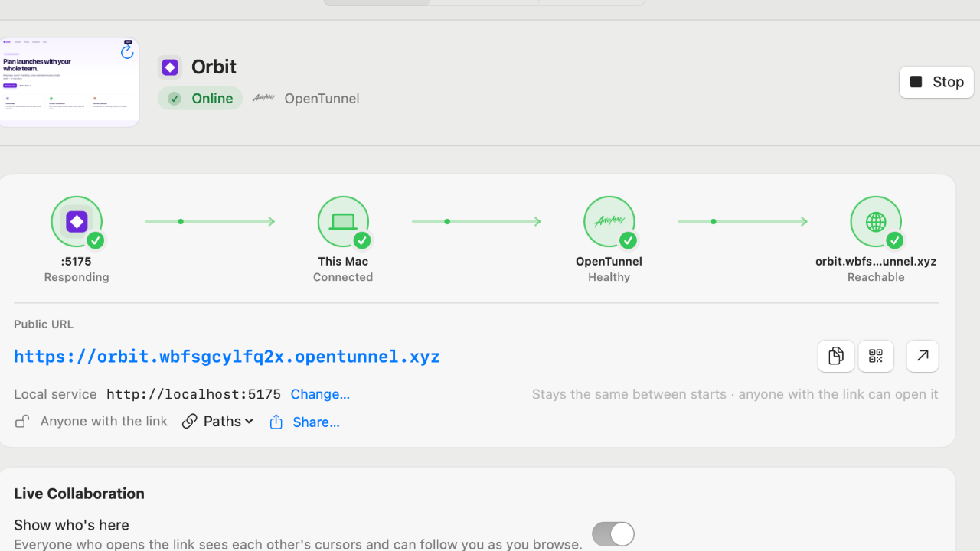
Task: Click the OpenTunnel text in header
Action: click(x=322, y=98)
